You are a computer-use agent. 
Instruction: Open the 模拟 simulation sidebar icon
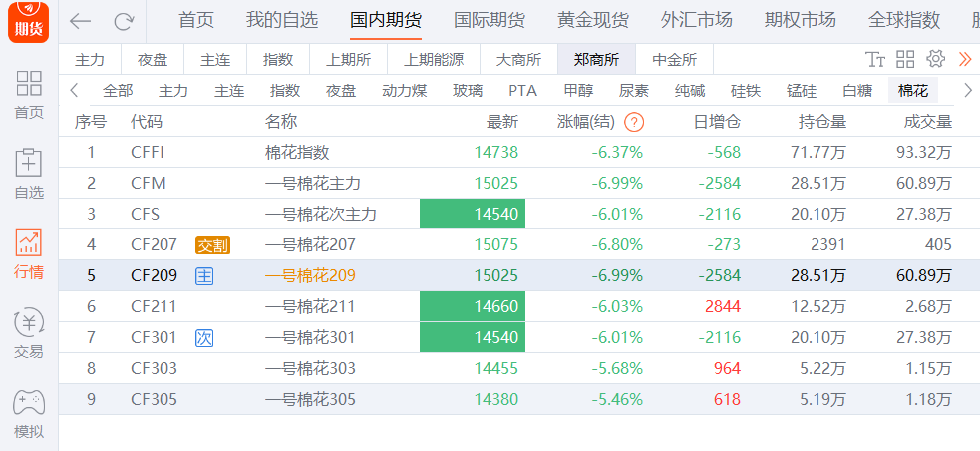[29, 413]
